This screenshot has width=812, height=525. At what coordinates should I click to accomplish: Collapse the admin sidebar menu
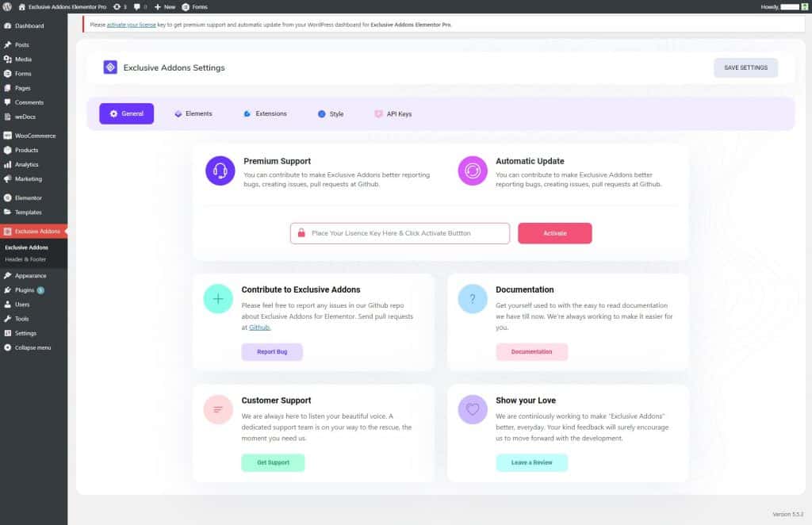tap(28, 348)
